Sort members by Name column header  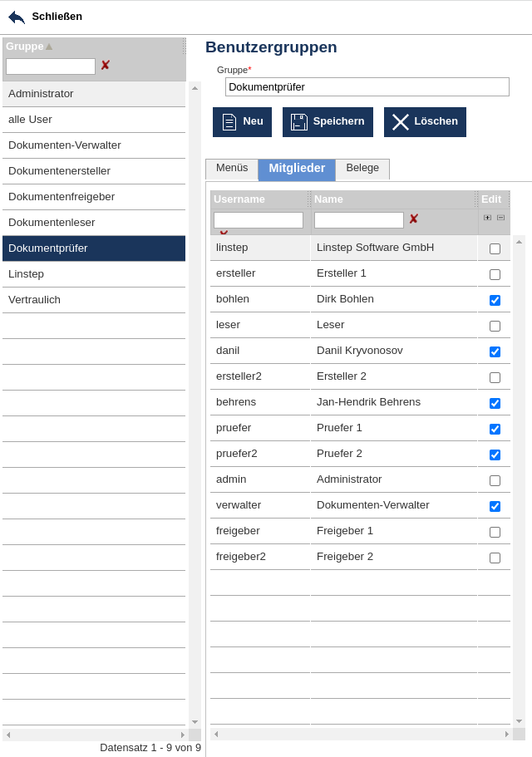tap(328, 199)
